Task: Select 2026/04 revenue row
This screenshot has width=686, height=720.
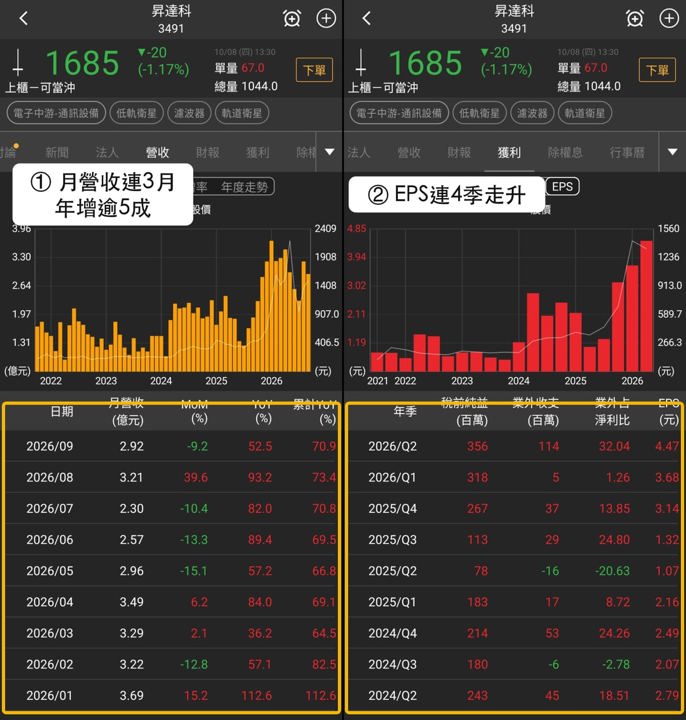Action: point(172,602)
